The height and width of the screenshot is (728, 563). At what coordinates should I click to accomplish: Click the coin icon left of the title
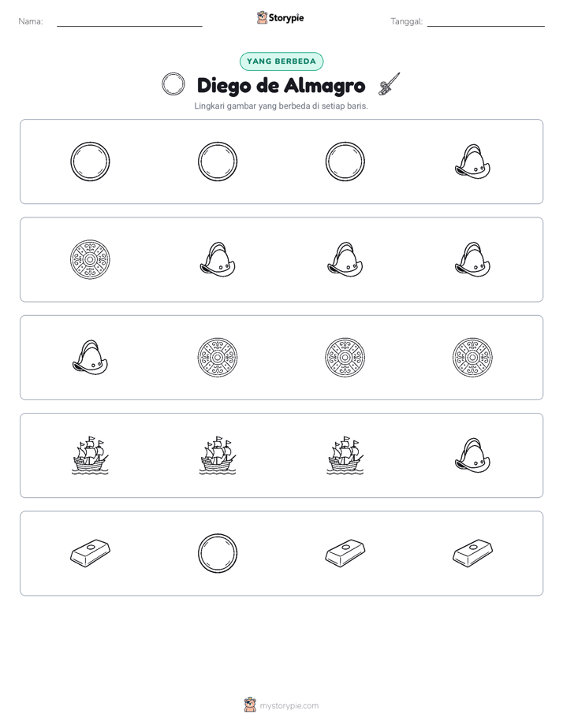coord(173,84)
